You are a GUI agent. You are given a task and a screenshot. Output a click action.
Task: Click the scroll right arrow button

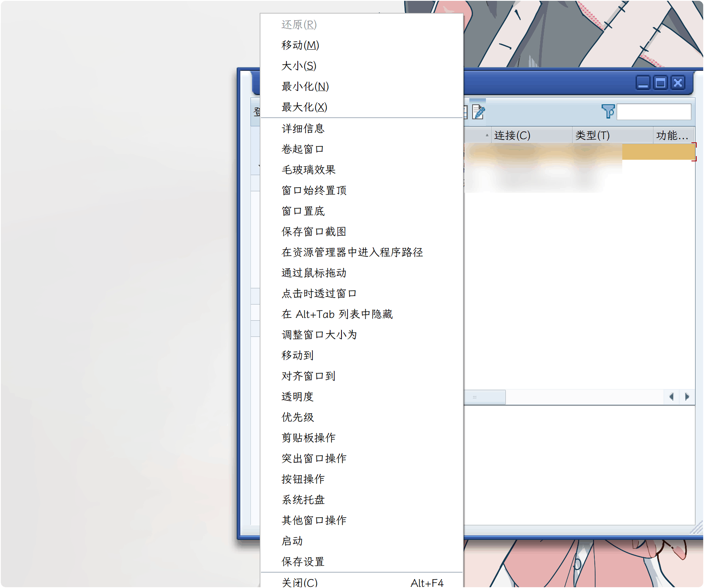pos(687,397)
